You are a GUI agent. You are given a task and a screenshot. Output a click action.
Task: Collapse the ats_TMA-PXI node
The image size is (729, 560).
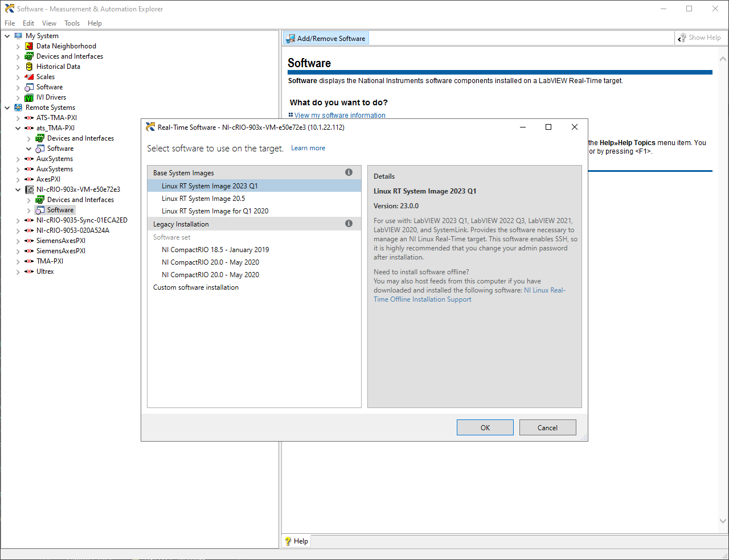(x=18, y=128)
